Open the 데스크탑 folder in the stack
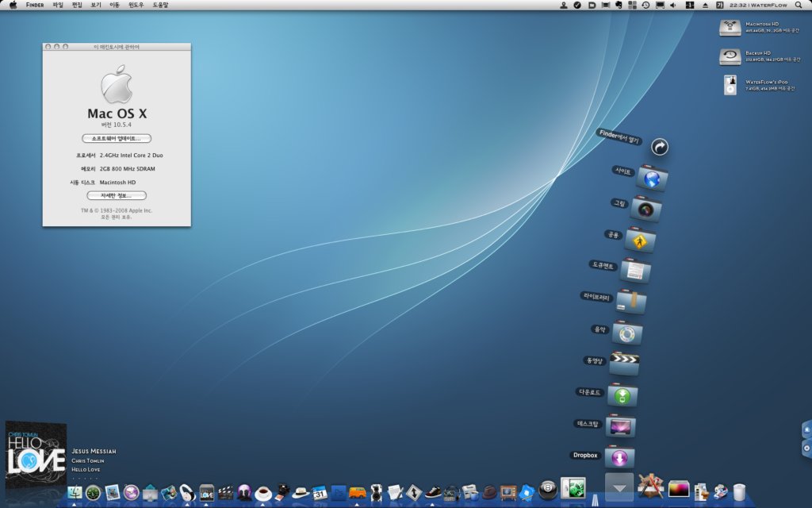Image resolution: width=812 pixels, height=508 pixels. click(x=620, y=426)
